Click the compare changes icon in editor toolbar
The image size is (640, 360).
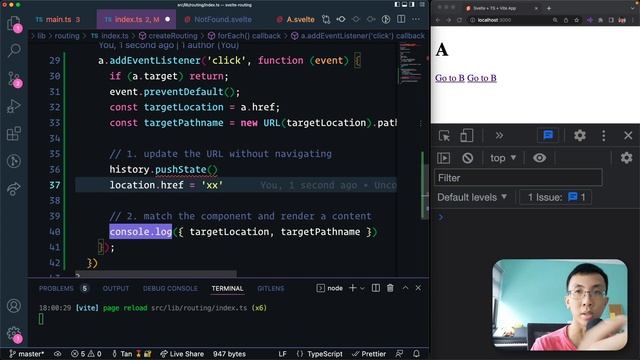tap(326, 19)
